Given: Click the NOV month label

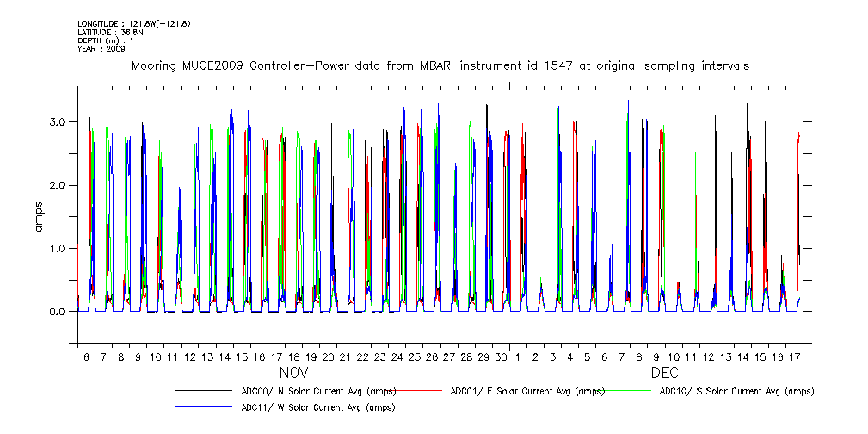Looking at the screenshot, I should point(293,375).
